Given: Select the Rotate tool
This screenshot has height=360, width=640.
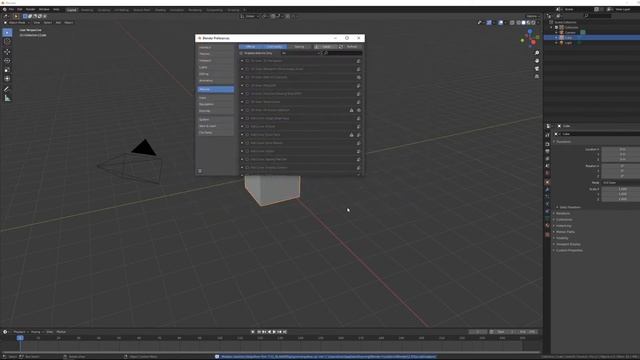Looking at the screenshot, I should coord(7,60).
